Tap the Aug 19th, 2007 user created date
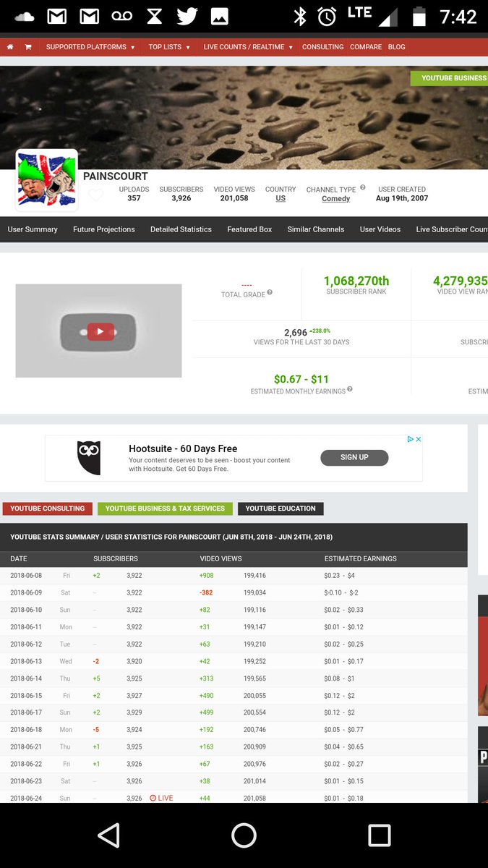488x868 pixels. (x=402, y=198)
